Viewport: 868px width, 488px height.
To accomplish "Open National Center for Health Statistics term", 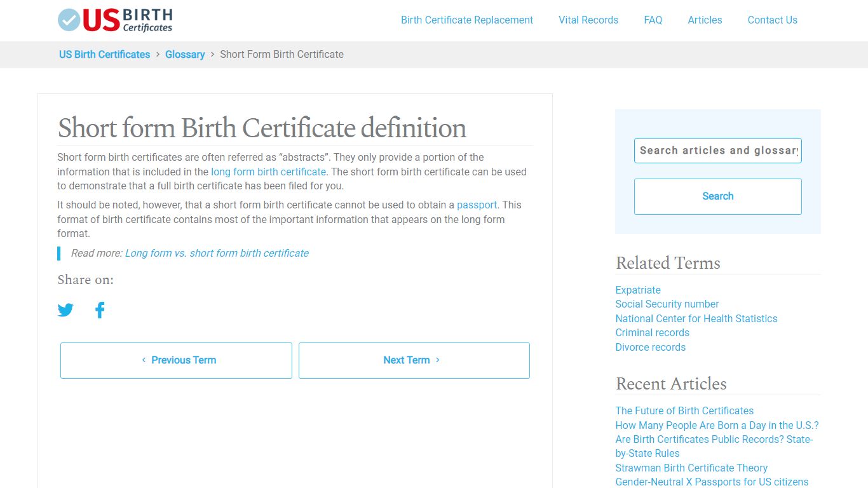I will click(696, 318).
